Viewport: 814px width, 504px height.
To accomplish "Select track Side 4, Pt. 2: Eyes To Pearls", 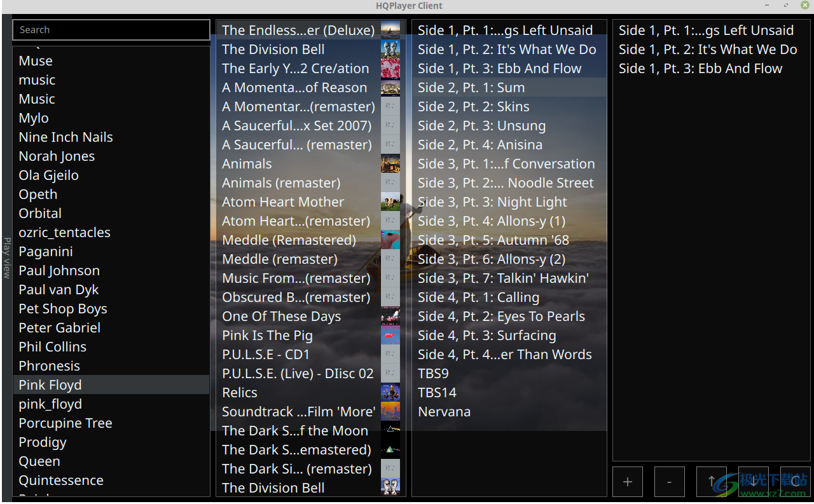I will tap(509, 317).
